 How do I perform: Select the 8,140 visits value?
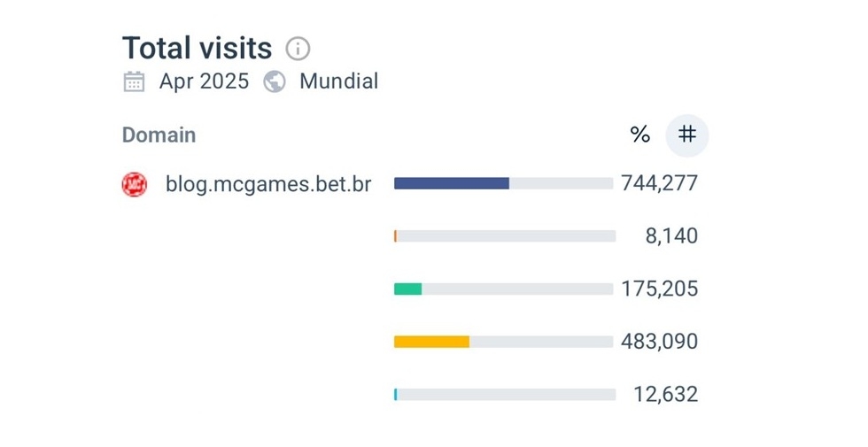coord(671,236)
